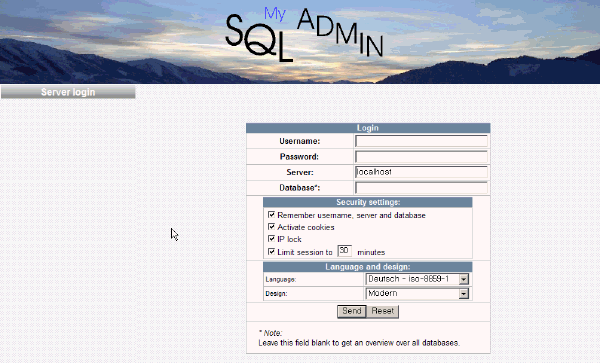Click the Design: label
This screenshot has width=600, height=363.
(x=276, y=294)
